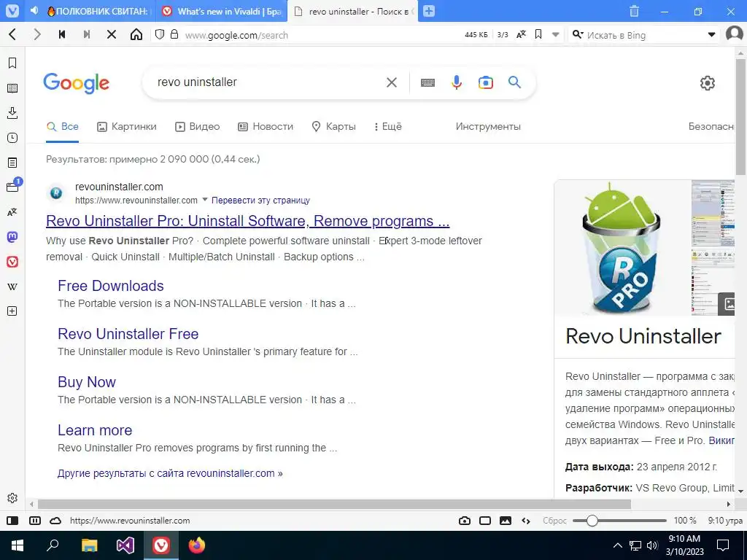Viewport: 747px width, 560px height.
Task: Select the Карты search tab
Action: [333, 126]
